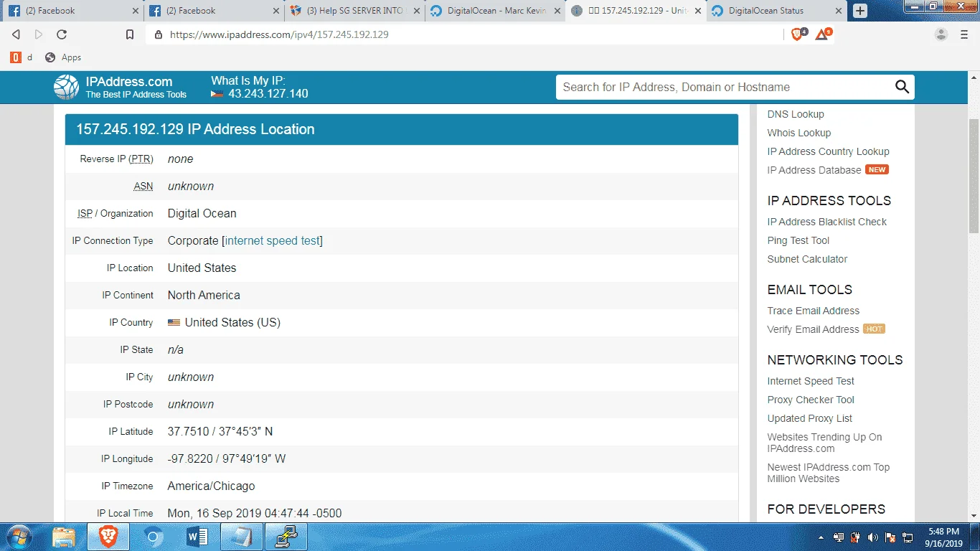Open the browser main menu icon
The image size is (980, 551).
pos(964,34)
